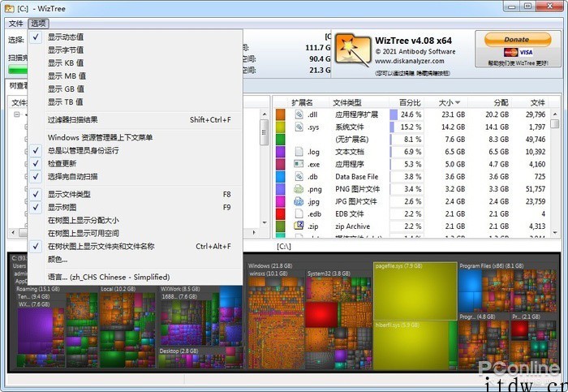This screenshot has width=568, height=392.
Task: Collapse the root tree node
Action: click(x=17, y=114)
